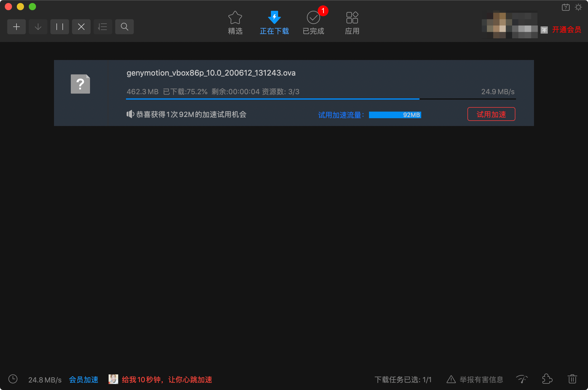Click the unknown file type icon
This screenshot has width=588, height=390.
[x=80, y=84]
